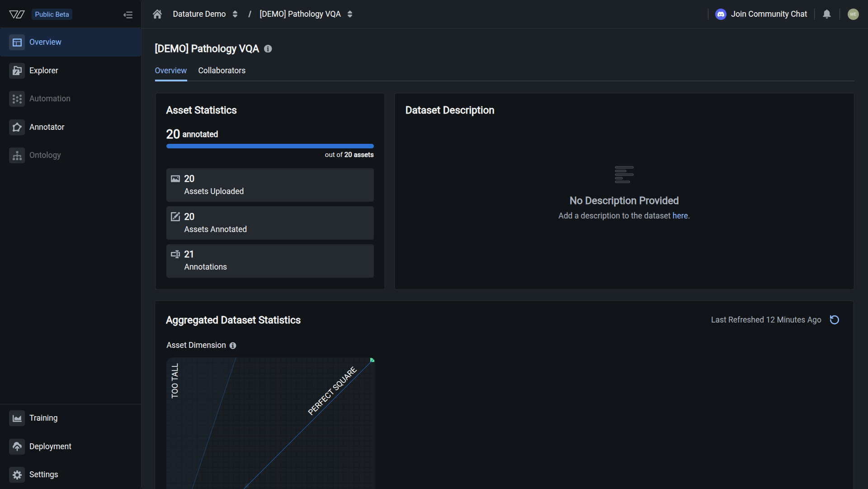Select Automation in the sidebar menu

coord(71,99)
